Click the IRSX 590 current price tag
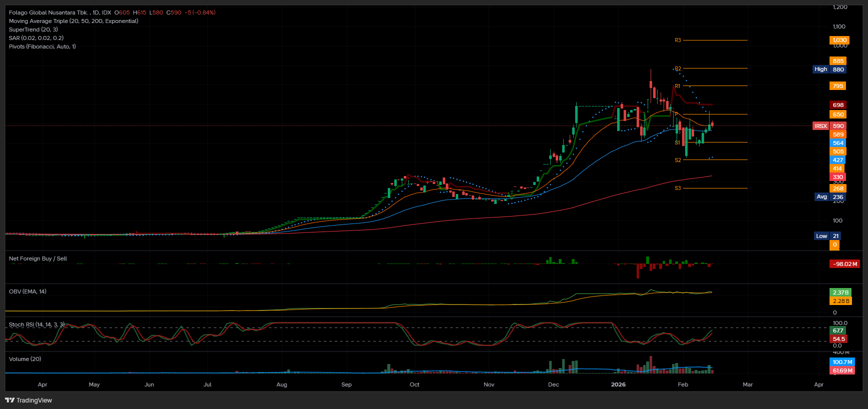This screenshot has width=868, height=409. tap(829, 126)
